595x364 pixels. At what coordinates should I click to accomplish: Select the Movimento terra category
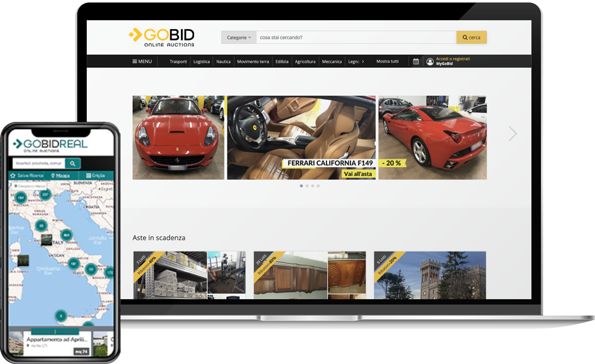point(253,61)
